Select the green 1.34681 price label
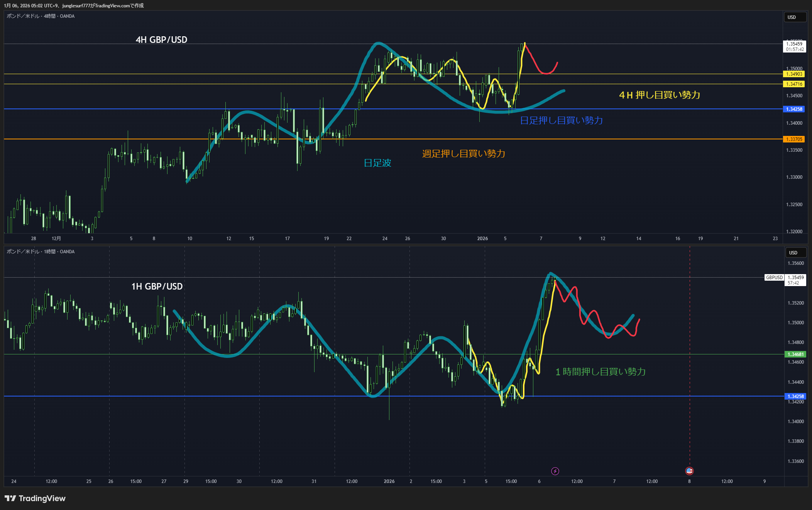Viewport: 812px width, 510px height. click(x=795, y=354)
